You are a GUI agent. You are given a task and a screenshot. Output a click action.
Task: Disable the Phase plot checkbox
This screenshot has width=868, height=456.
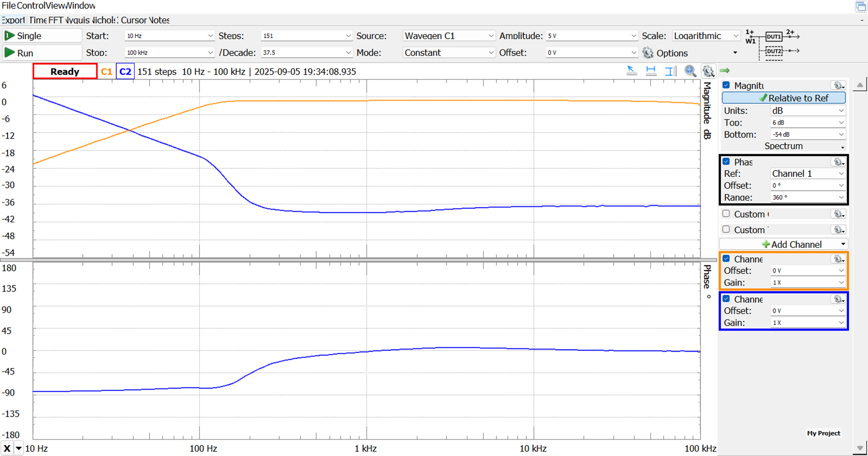[726, 162]
